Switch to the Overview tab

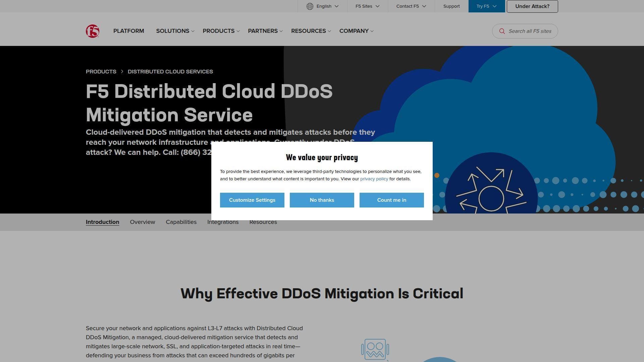click(x=143, y=222)
